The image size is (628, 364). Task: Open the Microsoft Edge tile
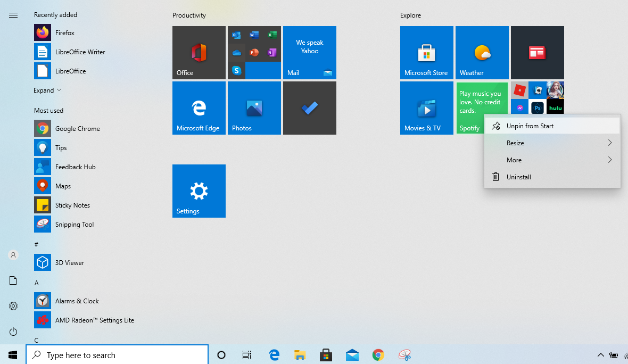tap(199, 108)
